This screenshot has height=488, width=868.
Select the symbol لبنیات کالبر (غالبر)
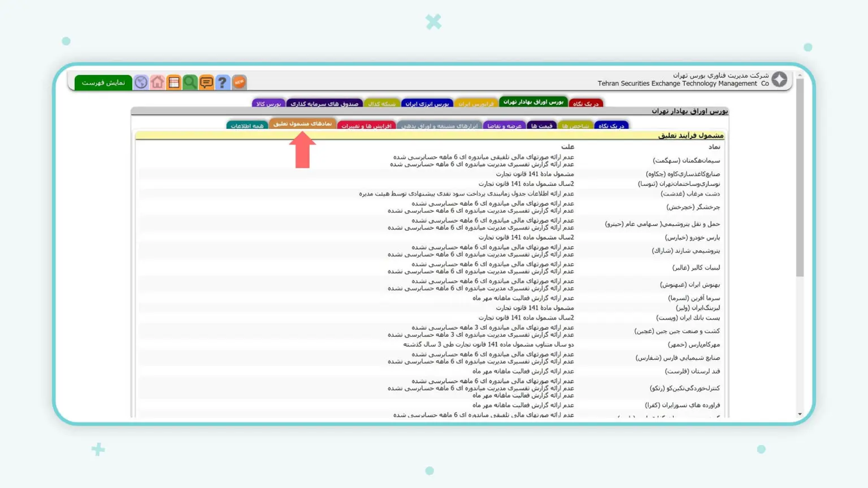click(696, 268)
